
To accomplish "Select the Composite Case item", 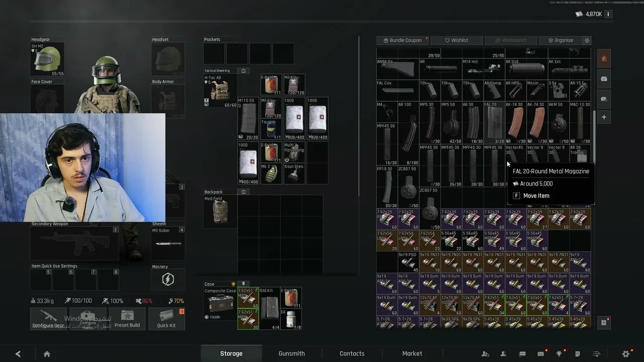I will 220,304.
